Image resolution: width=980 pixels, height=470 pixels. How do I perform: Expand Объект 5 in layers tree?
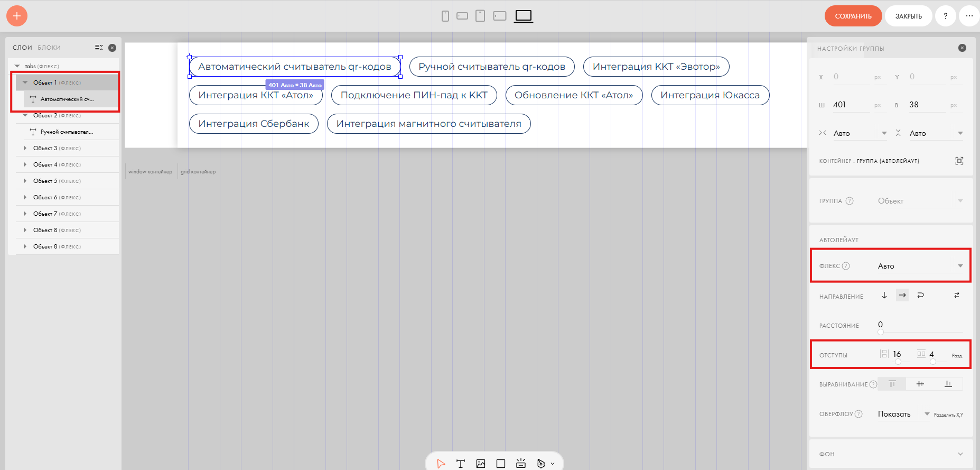25,181
